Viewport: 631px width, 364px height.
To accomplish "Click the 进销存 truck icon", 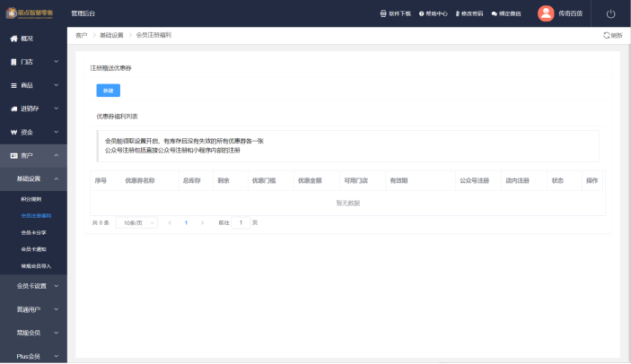I will click(x=13, y=108).
